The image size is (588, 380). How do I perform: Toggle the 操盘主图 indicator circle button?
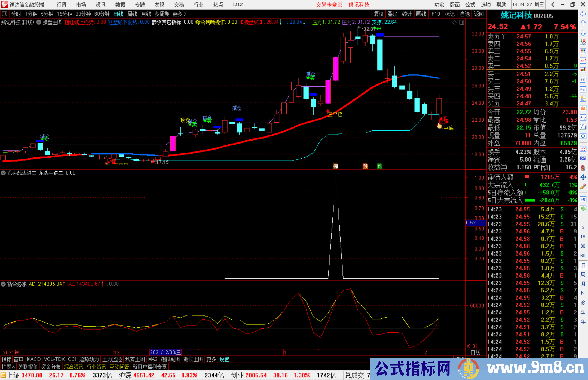tap(39, 22)
